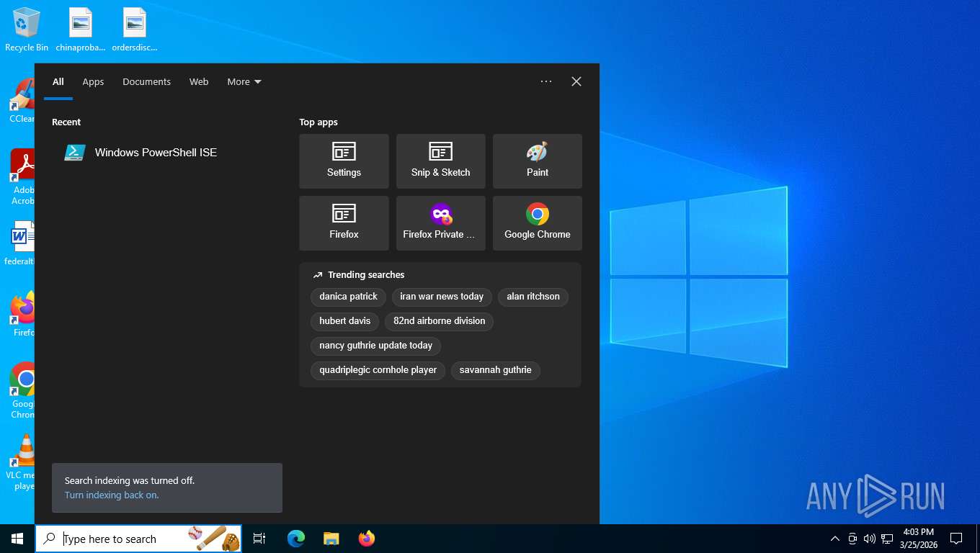Click Turn indexing back on link
This screenshot has height=553, width=980.
(x=112, y=495)
